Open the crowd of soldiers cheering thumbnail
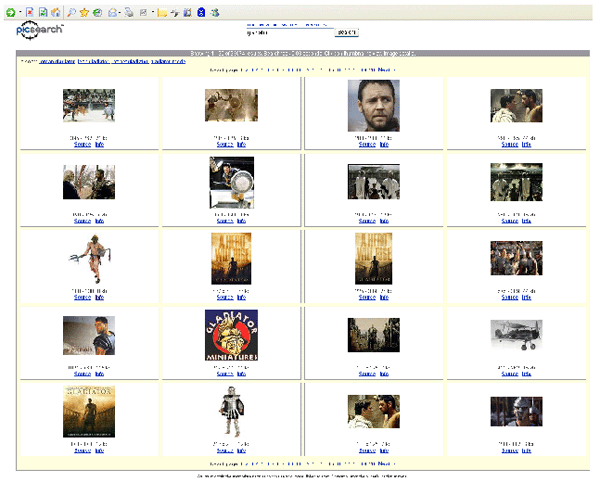Screen dimensions: 600x482 pyautogui.click(x=517, y=258)
